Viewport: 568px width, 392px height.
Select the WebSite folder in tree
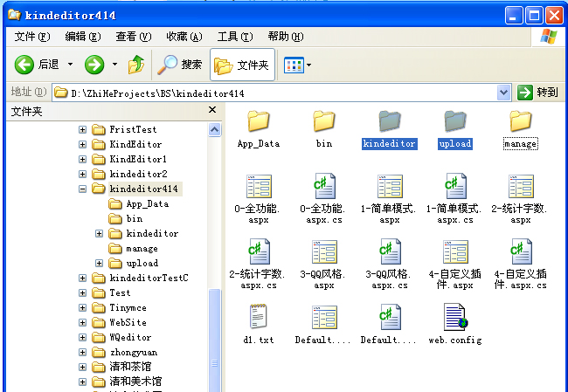[x=120, y=322]
